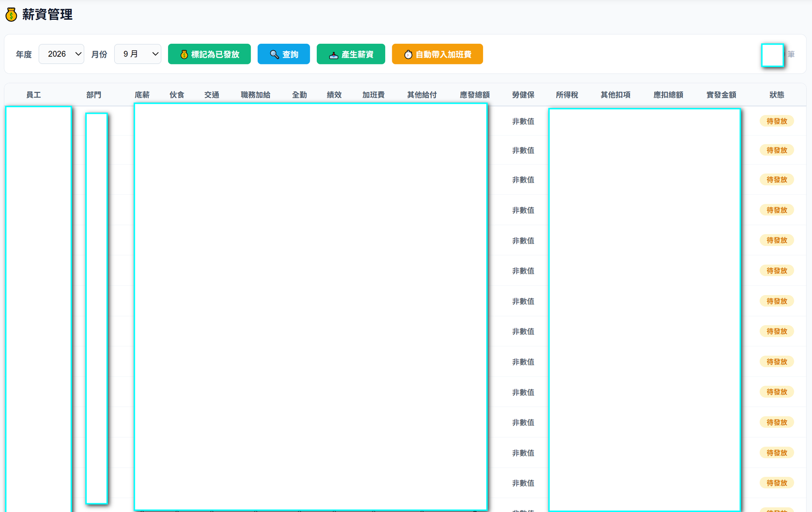Click the 伙食 column header
The width and height of the screenshot is (812, 512).
pos(177,95)
